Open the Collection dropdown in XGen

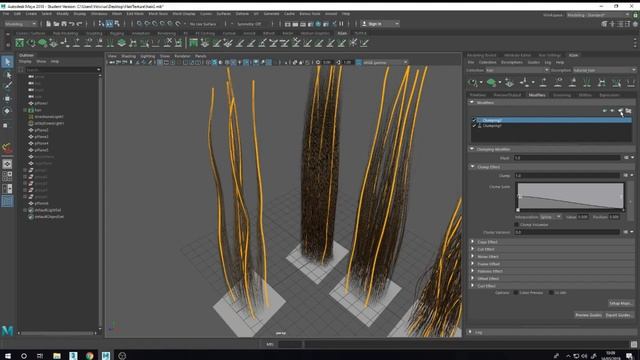coord(517,70)
